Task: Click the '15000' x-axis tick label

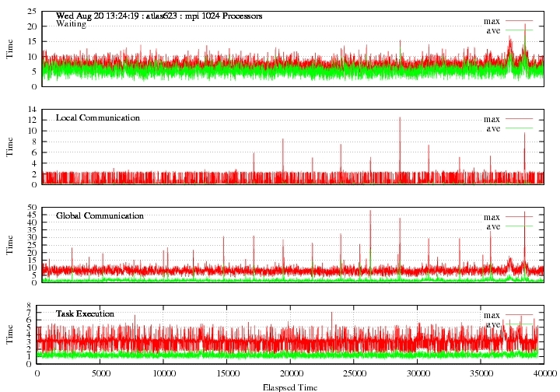Action: 228,373
